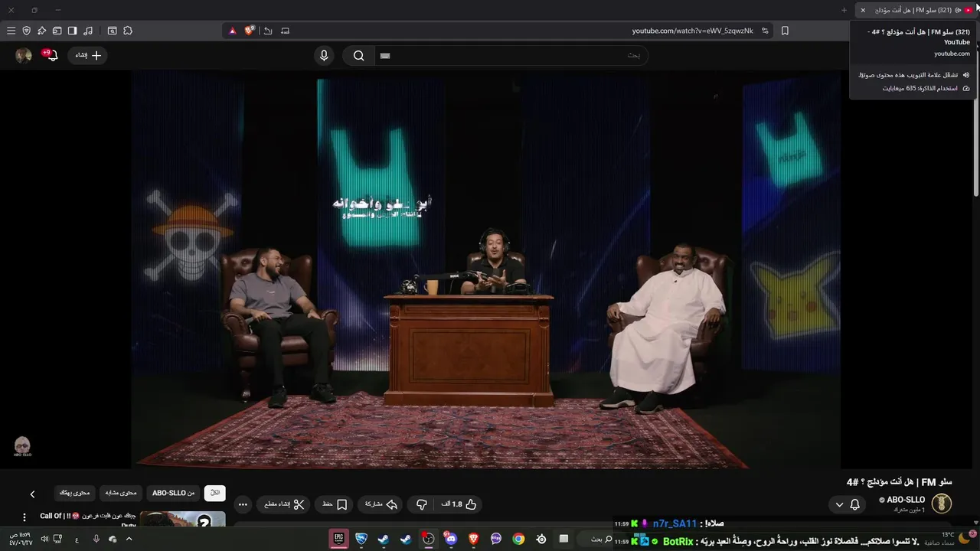Open the Call Of Duty video thumbnail

[x=182, y=520]
